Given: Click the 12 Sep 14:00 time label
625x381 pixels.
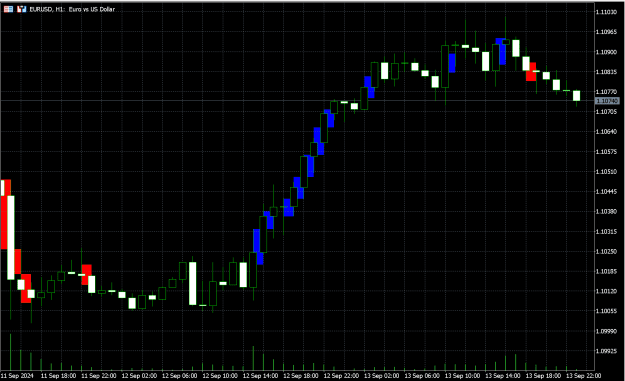Looking at the screenshot, I should tap(260, 375).
